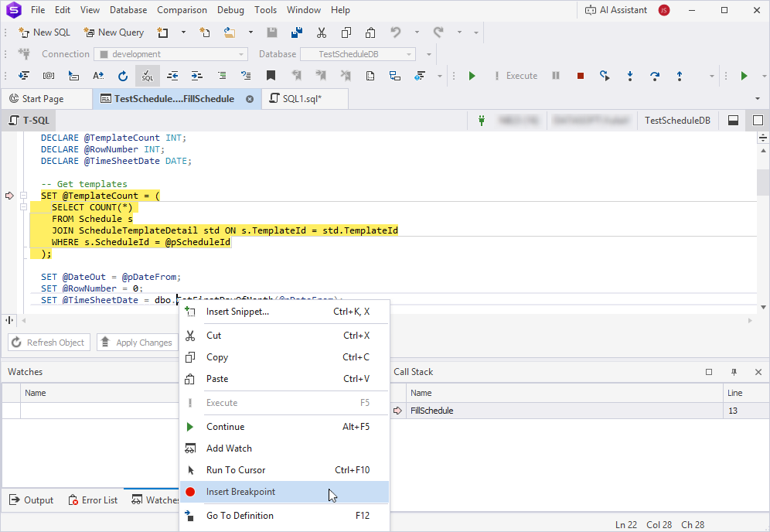Viewport: 770px width, 532px height.
Task: Collapse the SET @TemplateCount code block
Action: [x=24, y=196]
